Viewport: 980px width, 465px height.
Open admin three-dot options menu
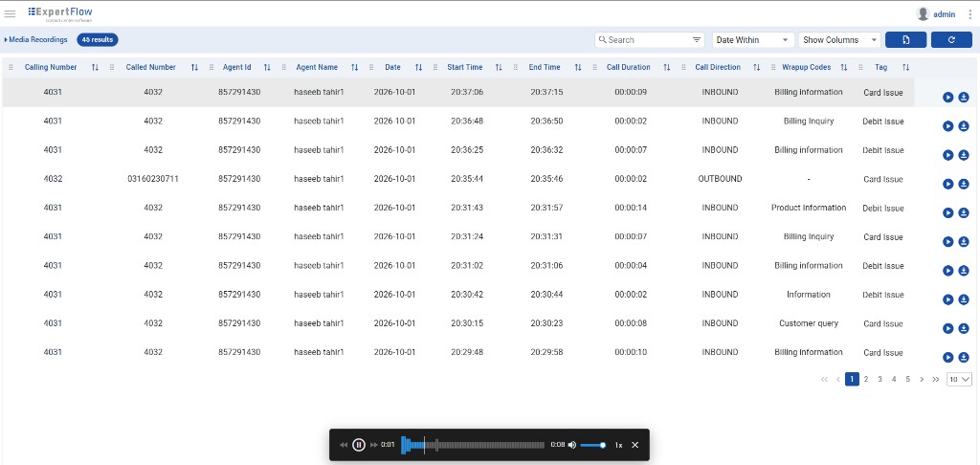pos(970,13)
